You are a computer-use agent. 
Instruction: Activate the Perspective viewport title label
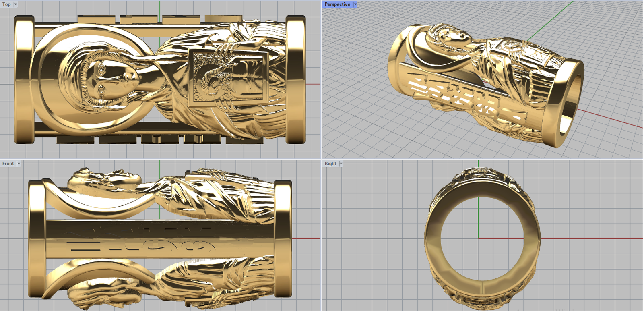[x=337, y=4]
